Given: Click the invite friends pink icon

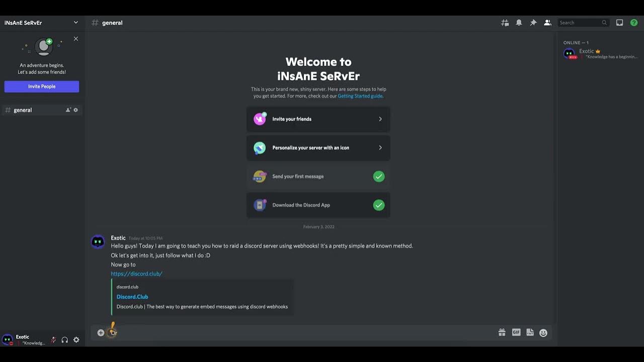Looking at the screenshot, I should tap(260, 119).
